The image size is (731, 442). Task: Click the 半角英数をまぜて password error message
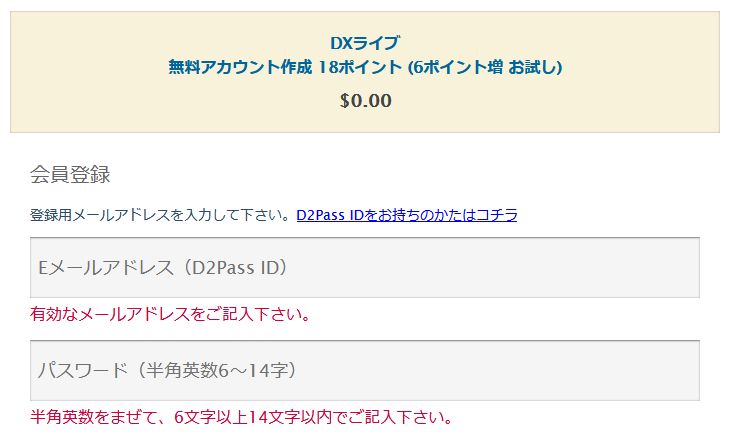tap(100, 417)
